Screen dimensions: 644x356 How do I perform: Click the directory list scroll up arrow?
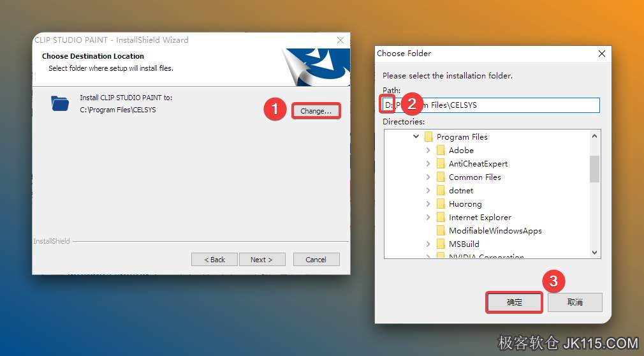(594, 136)
